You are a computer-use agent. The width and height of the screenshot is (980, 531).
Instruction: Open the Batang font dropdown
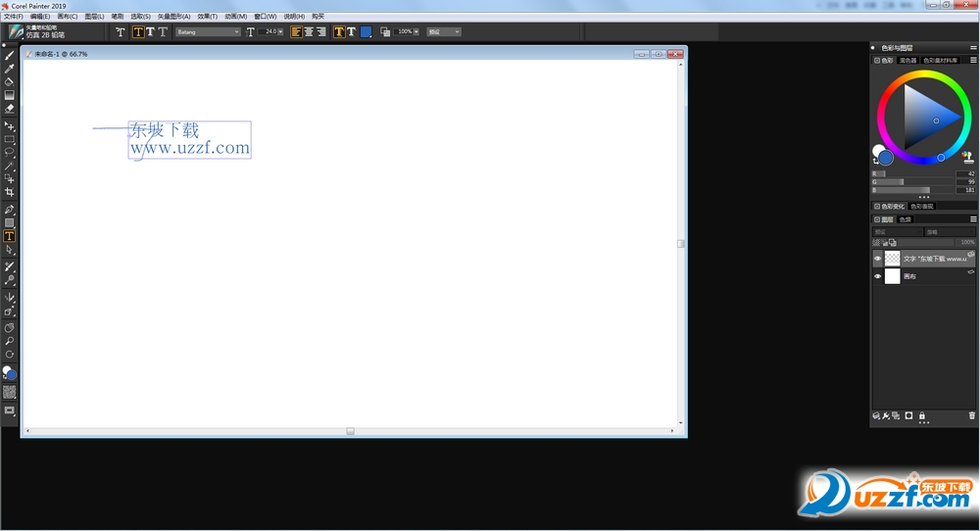[208, 32]
